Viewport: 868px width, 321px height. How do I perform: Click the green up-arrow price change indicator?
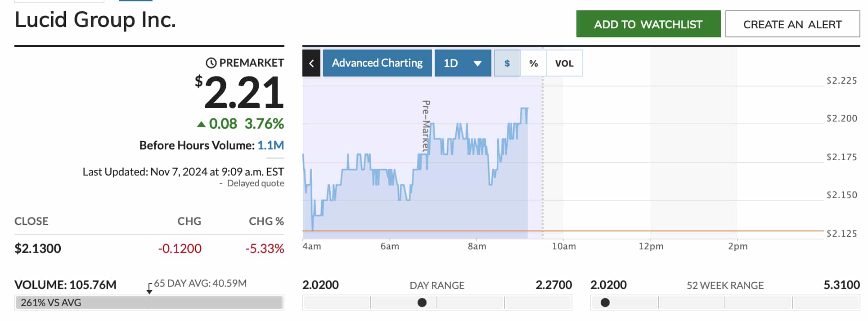tap(202, 123)
